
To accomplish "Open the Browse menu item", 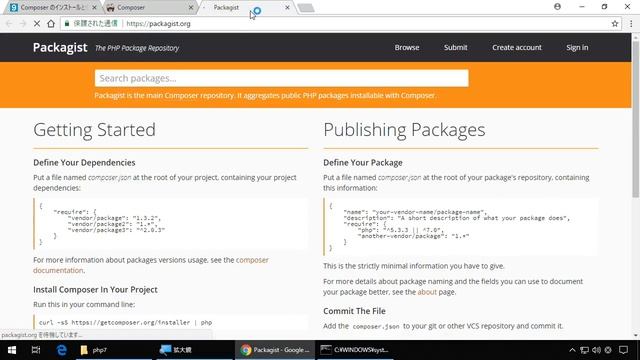I will pos(407,47).
